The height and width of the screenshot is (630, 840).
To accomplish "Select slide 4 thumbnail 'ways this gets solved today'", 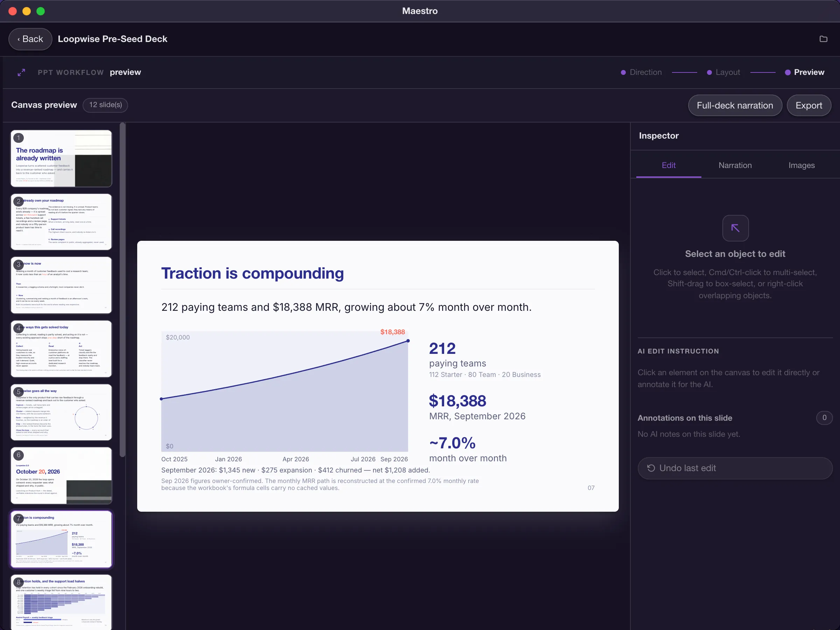I will (x=61, y=349).
